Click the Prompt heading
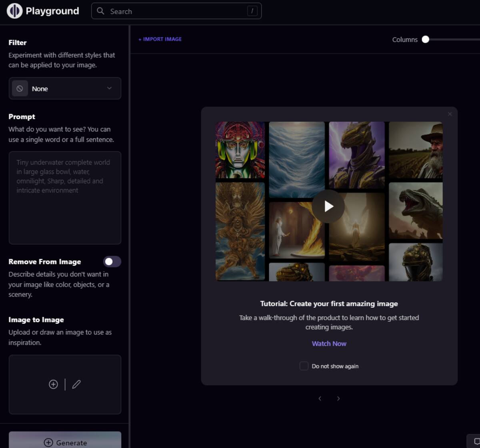This screenshot has width=480, height=448. point(22,116)
